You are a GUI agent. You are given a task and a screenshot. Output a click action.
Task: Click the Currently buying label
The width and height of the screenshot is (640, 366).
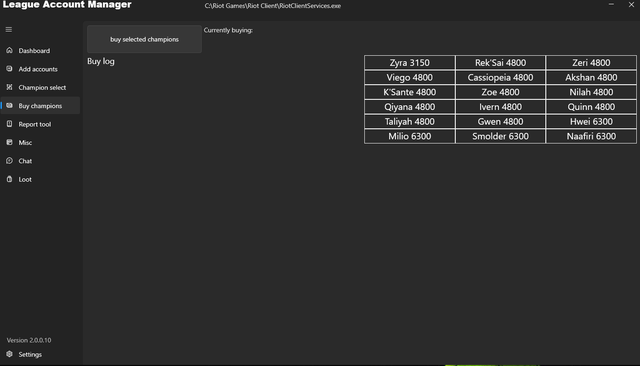(x=228, y=30)
